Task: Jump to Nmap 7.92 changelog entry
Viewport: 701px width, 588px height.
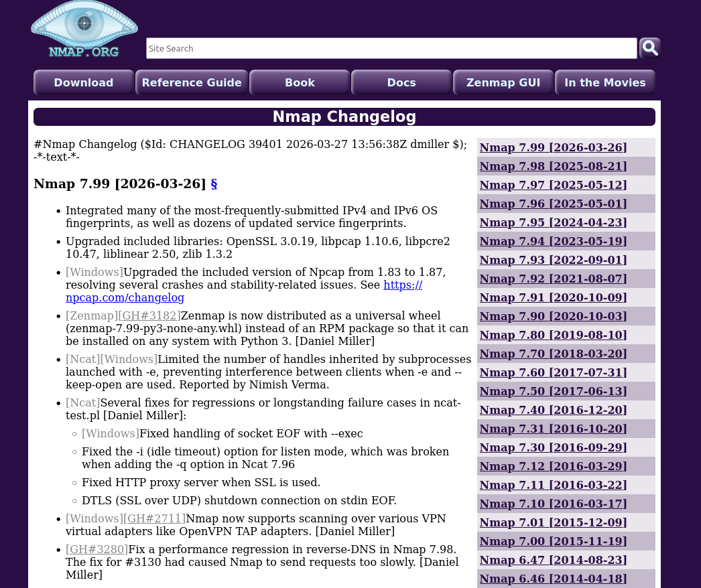Action: pyautogui.click(x=553, y=278)
